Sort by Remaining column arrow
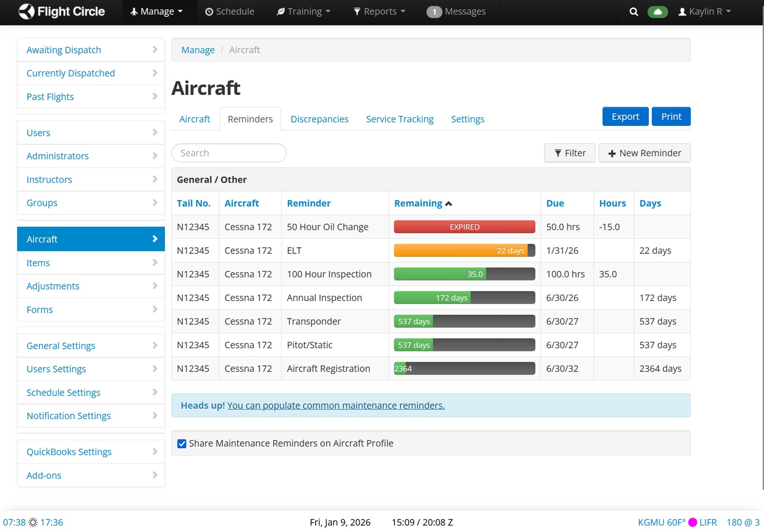The height and width of the screenshot is (532, 764). [449, 204]
